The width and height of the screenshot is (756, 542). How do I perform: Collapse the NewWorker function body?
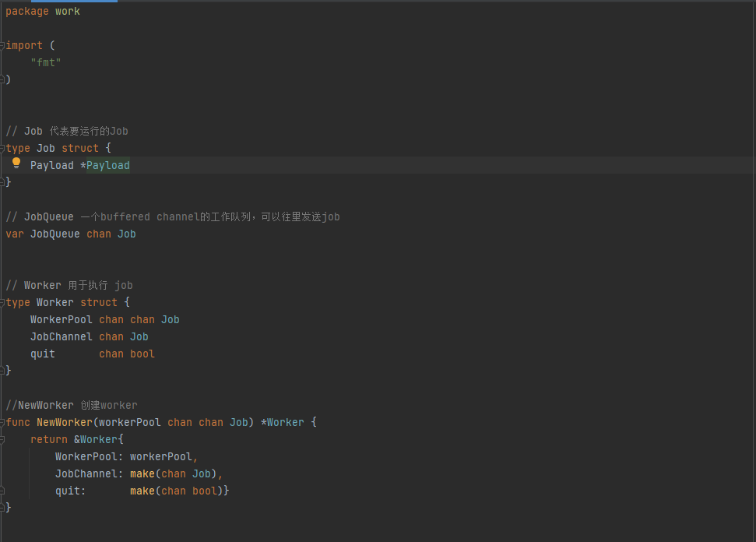3,422
